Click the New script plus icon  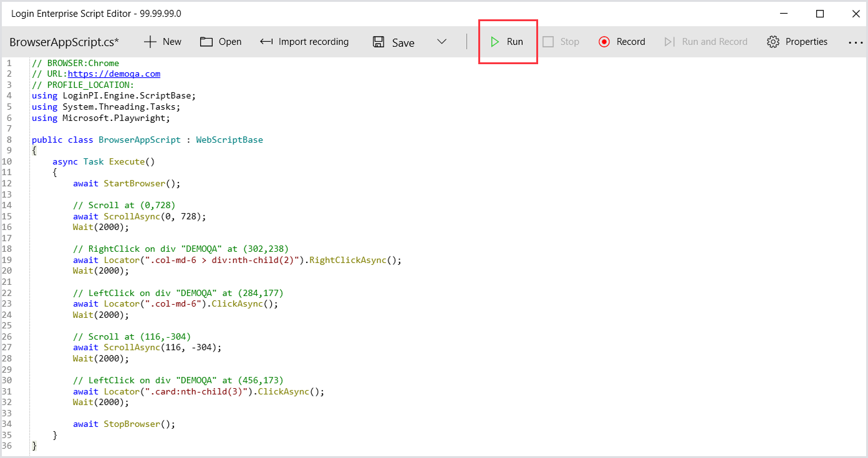click(x=150, y=42)
